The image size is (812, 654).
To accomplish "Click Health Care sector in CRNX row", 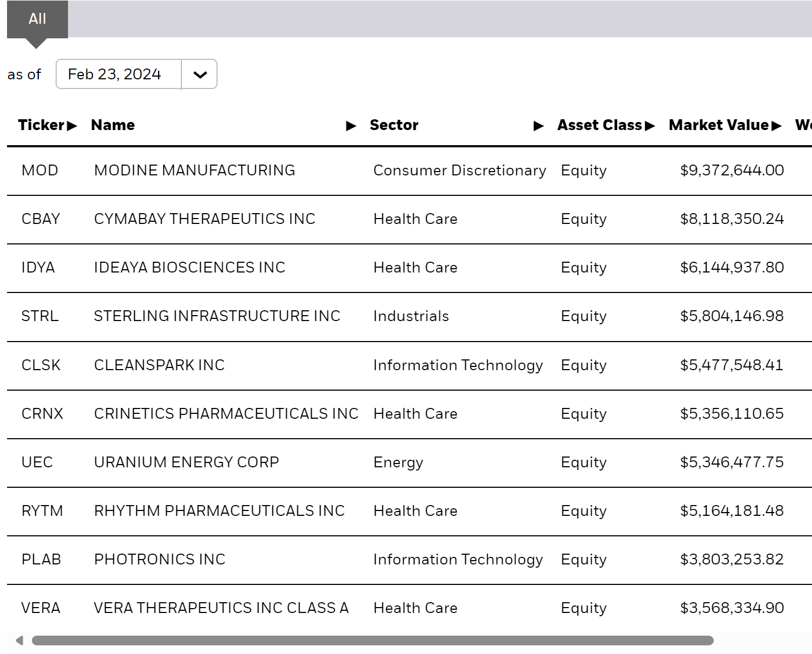I will tap(416, 414).
